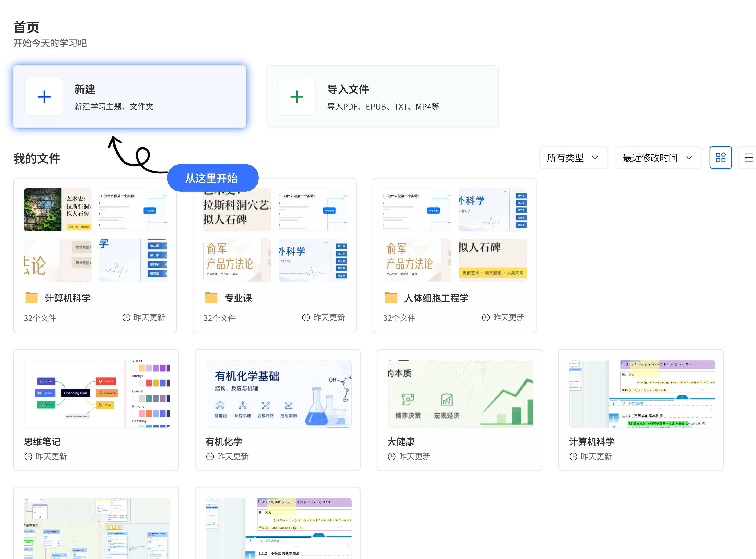Open the 大健康 chart thumbnail
Image resolution: width=756 pixels, height=559 pixels.
click(460, 394)
